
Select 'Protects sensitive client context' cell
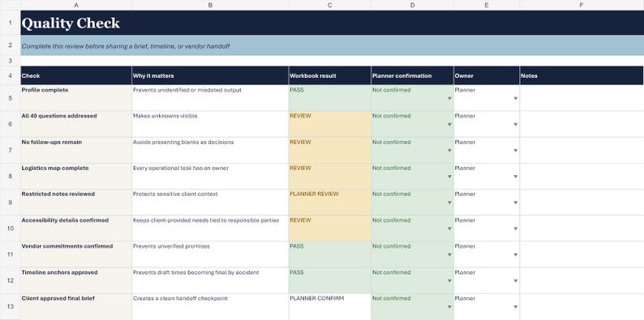(x=210, y=203)
